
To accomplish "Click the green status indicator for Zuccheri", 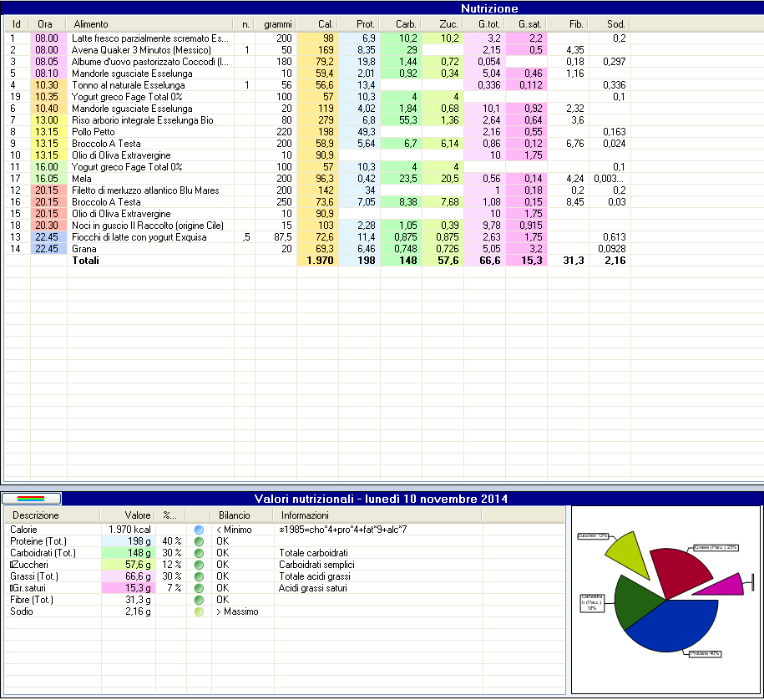I will pyautogui.click(x=199, y=565).
